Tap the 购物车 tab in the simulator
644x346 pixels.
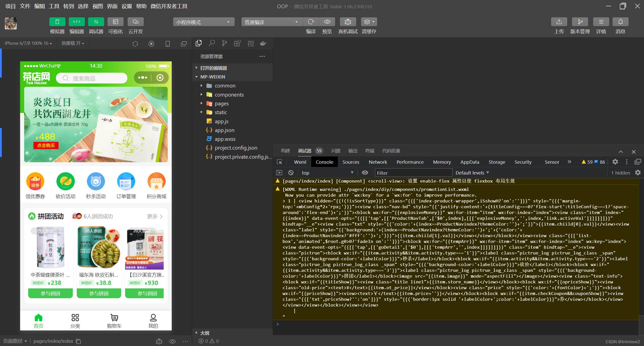pos(114,321)
